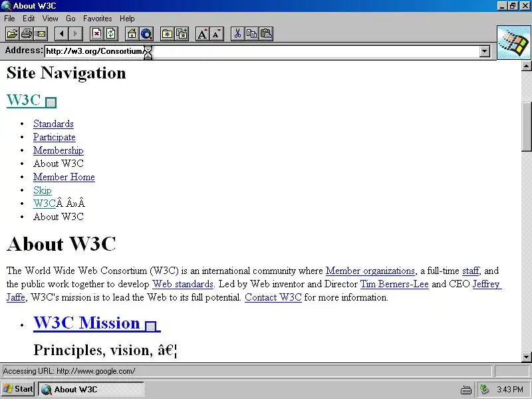Click the Cut scissors icon
The width and height of the screenshot is (532, 399).
click(238, 34)
